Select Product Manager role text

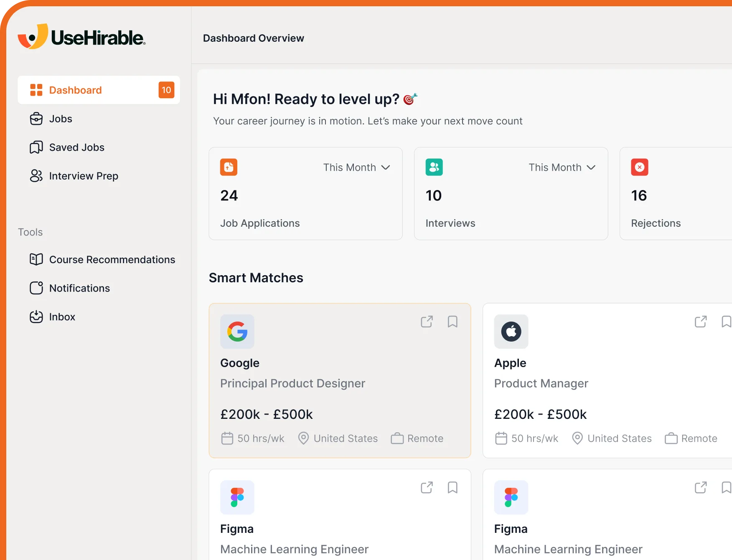(541, 383)
